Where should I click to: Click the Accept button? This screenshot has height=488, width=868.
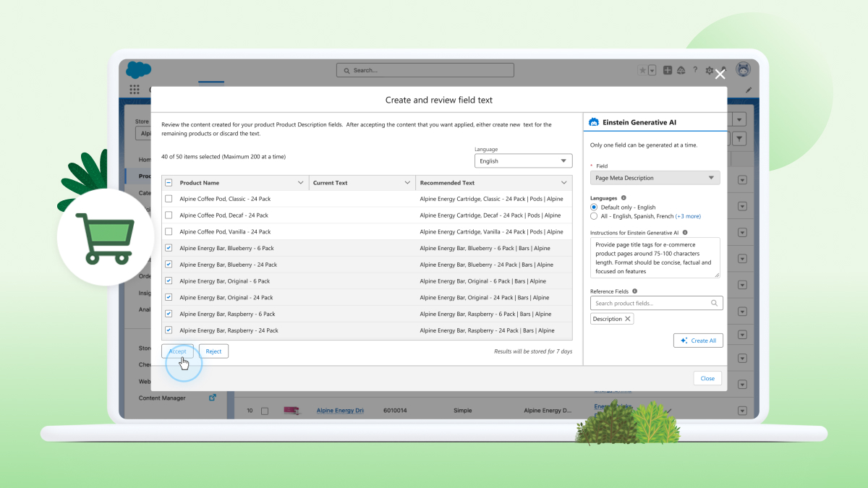[x=177, y=351]
